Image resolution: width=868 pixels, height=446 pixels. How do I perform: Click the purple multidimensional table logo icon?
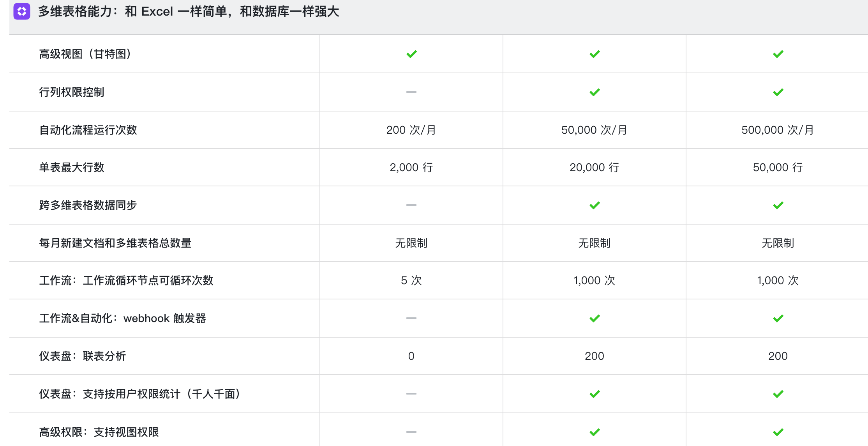click(22, 11)
